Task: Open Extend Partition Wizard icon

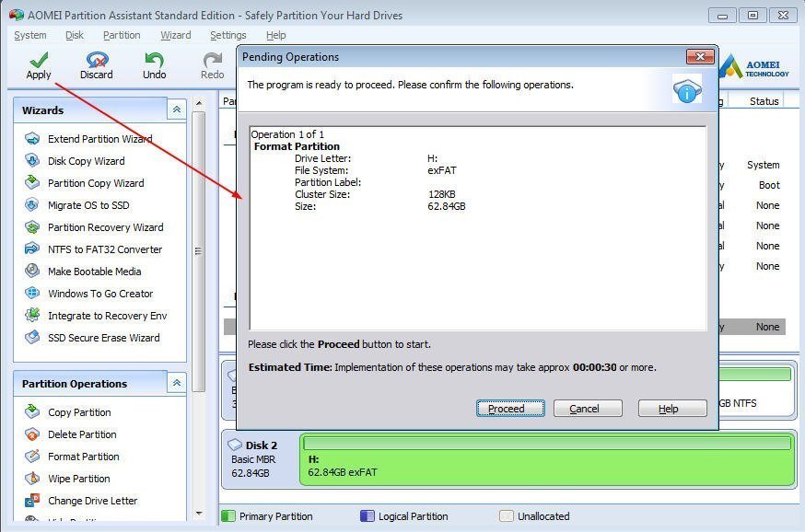Action: 32,138
